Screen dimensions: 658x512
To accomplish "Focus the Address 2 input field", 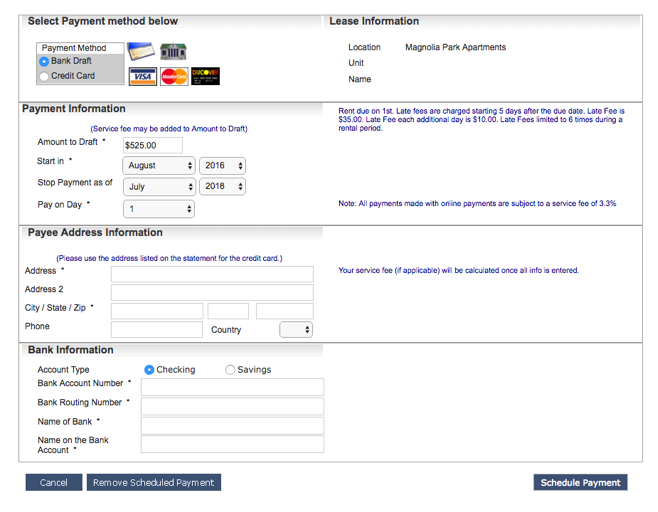I will [x=212, y=292].
